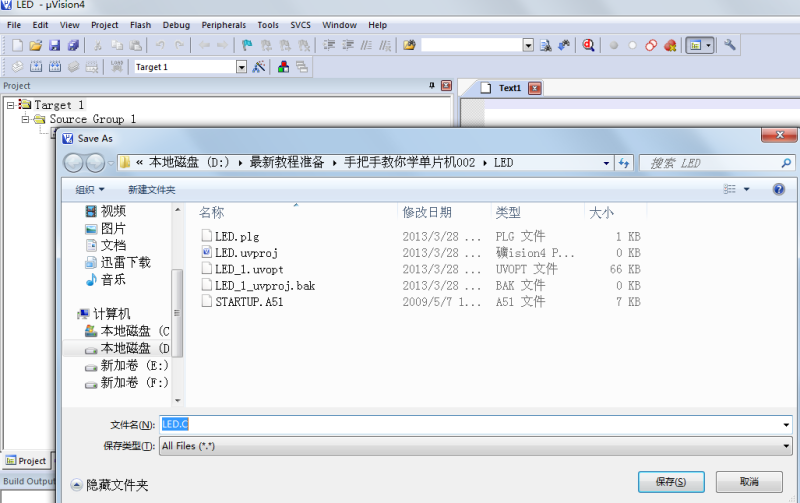The image size is (800, 503).
Task: Select the STARTUP.A51 file in list
Action: click(x=249, y=301)
